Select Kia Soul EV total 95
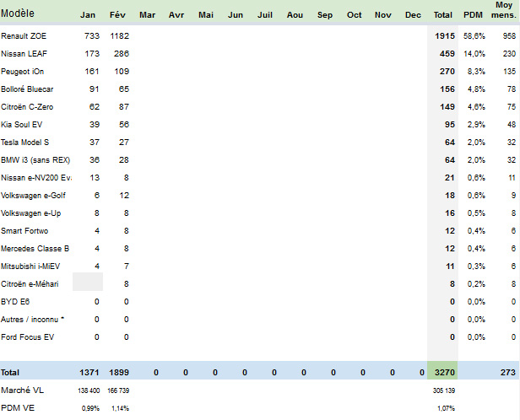The width and height of the screenshot is (520, 420). pos(450,125)
